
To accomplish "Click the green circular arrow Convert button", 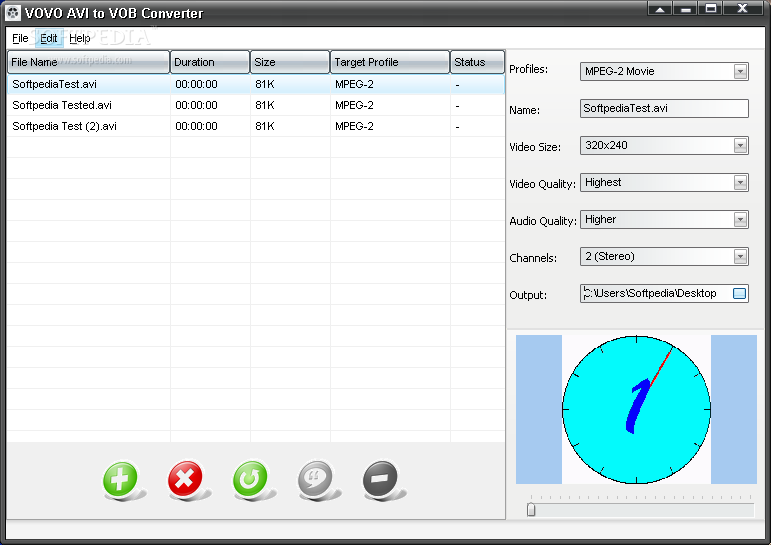I will pos(250,479).
